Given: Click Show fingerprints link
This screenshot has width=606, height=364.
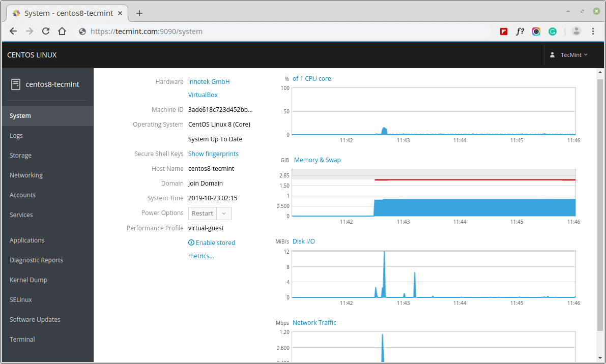Looking at the screenshot, I should (213, 154).
